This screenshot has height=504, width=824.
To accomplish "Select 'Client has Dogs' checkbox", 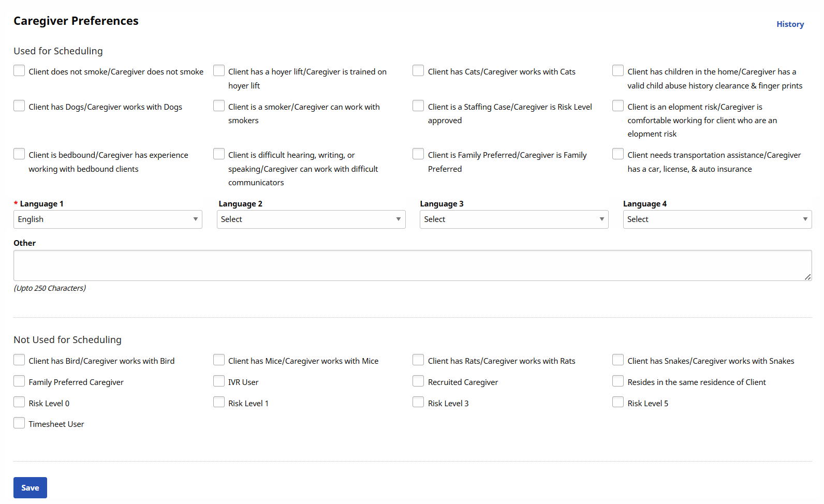I will tap(19, 106).
